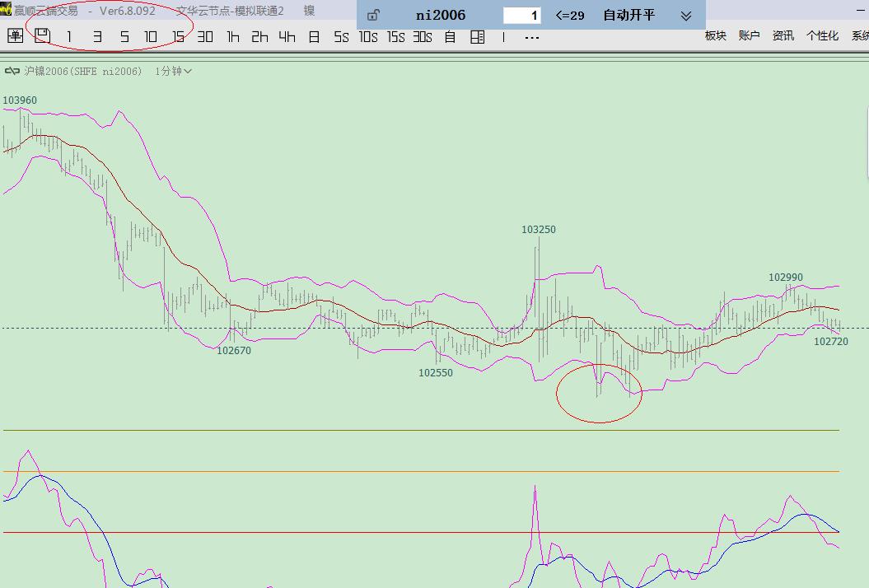869x588 pixels.
Task: Click the 自动开平 auto open/close button
Action: [x=628, y=16]
